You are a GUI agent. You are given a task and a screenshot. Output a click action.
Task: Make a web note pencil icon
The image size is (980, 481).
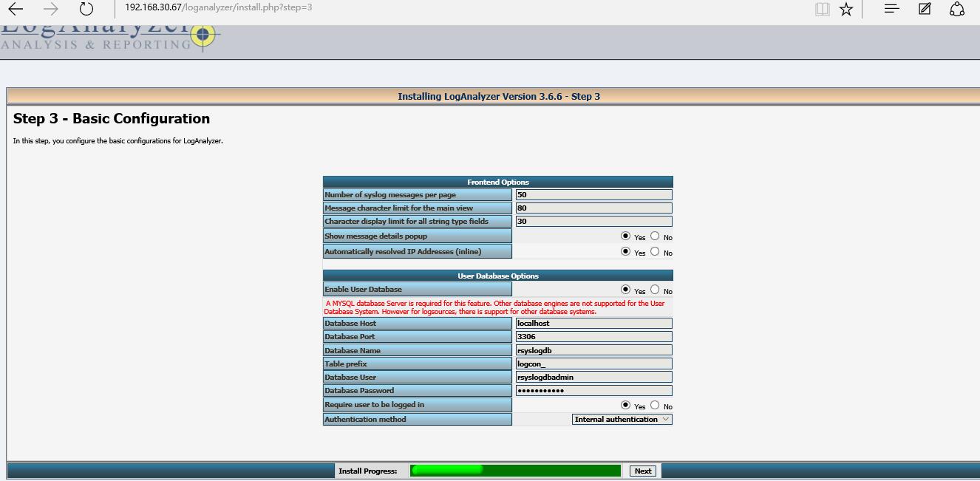click(x=925, y=9)
